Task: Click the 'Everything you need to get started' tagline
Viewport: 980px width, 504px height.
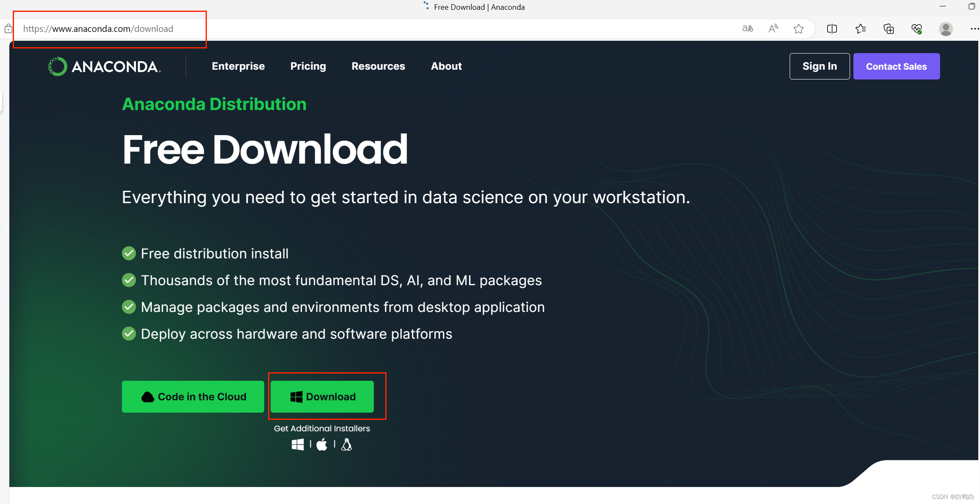Action: point(406,198)
